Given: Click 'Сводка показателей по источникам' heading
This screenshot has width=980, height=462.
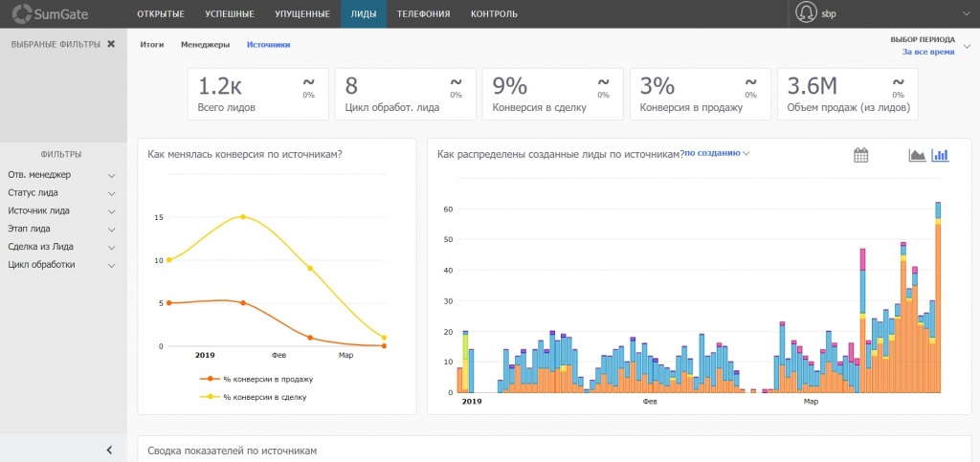Looking at the screenshot, I should (x=233, y=451).
